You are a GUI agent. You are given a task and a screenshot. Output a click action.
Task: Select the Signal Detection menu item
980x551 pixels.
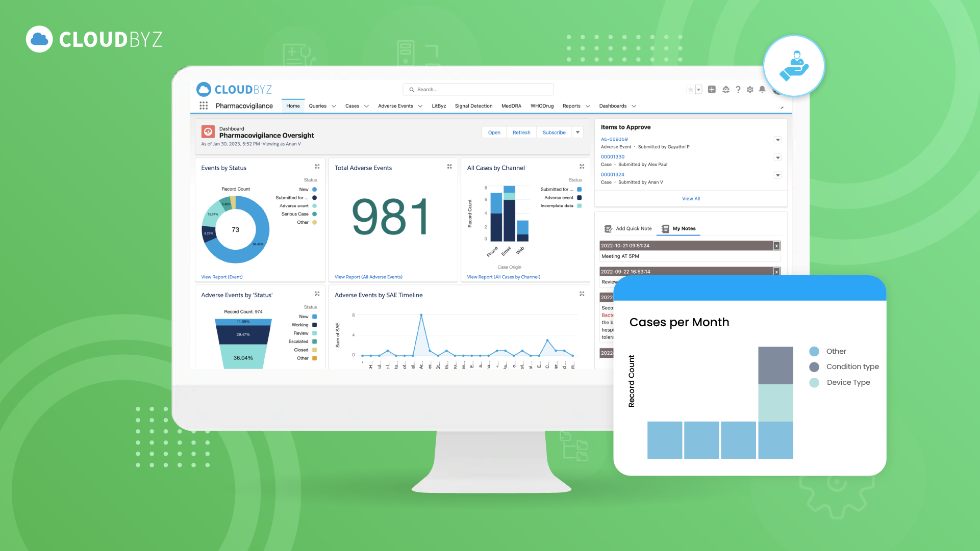(473, 106)
